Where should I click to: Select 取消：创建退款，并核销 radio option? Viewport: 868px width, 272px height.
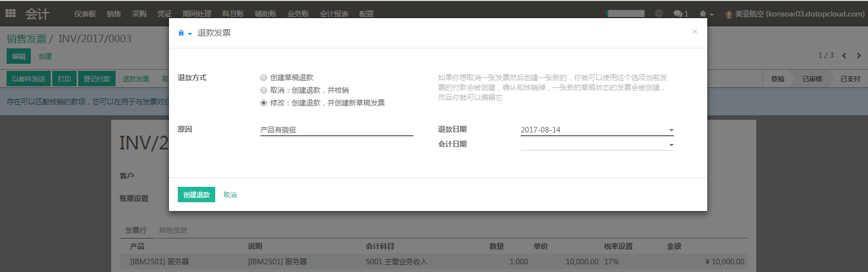[x=264, y=90]
